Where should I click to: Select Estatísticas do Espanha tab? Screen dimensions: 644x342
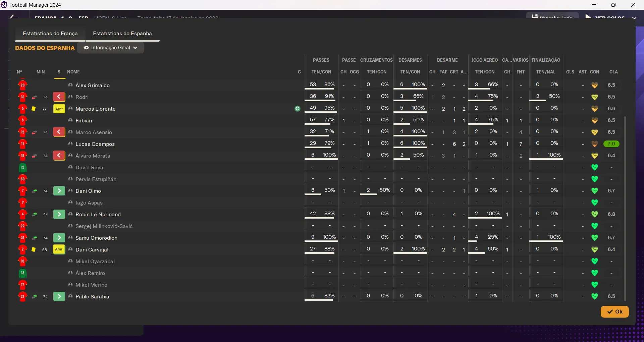click(x=122, y=34)
